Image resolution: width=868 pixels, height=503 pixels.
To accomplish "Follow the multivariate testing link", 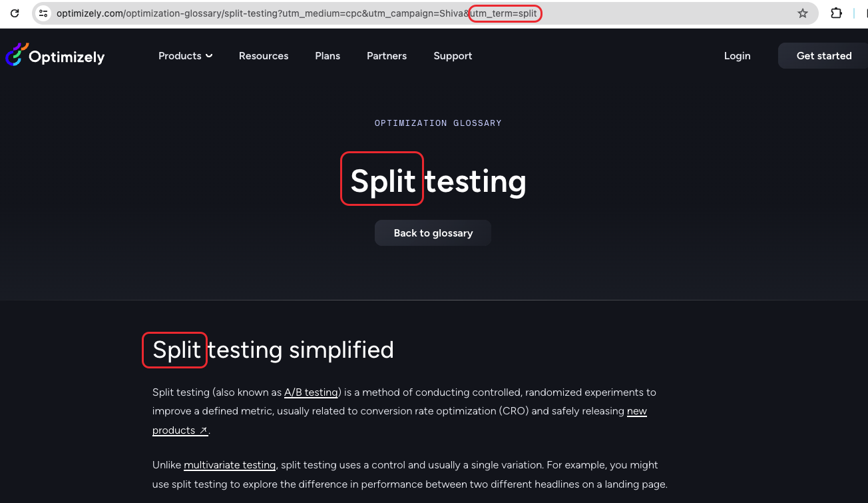I will point(230,464).
